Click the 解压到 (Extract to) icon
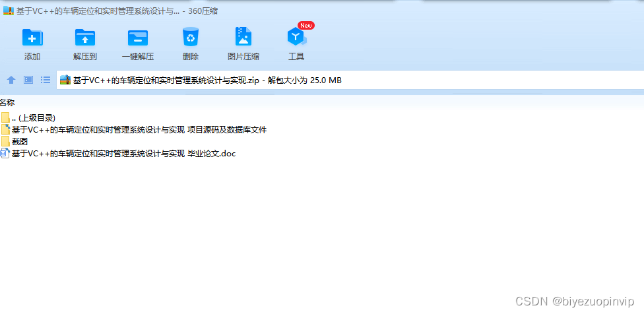The width and height of the screenshot is (644, 314). 85,37
